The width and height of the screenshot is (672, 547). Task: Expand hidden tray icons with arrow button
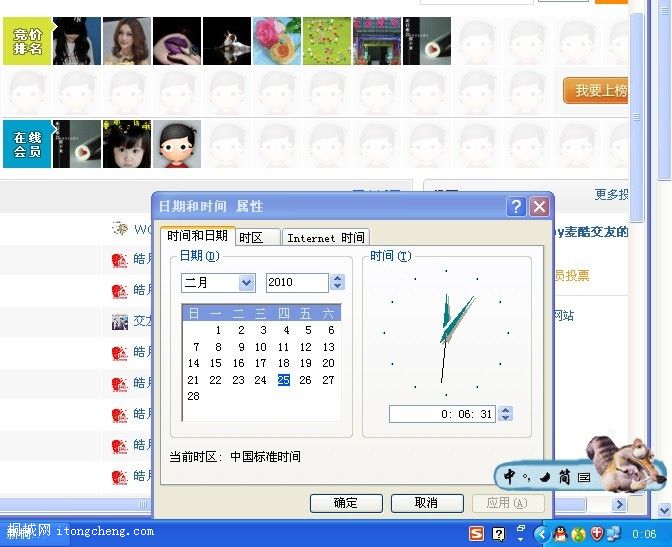542,534
